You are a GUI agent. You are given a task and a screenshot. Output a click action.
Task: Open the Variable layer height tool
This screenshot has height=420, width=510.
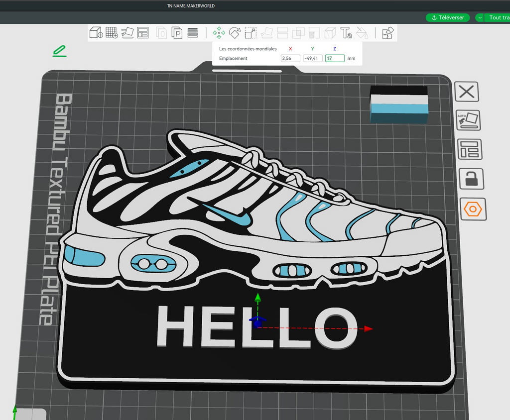tap(193, 33)
